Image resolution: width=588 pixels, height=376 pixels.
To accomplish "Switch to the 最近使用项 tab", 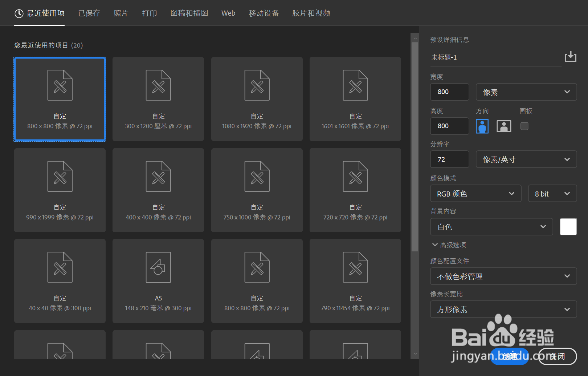I will coord(40,13).
